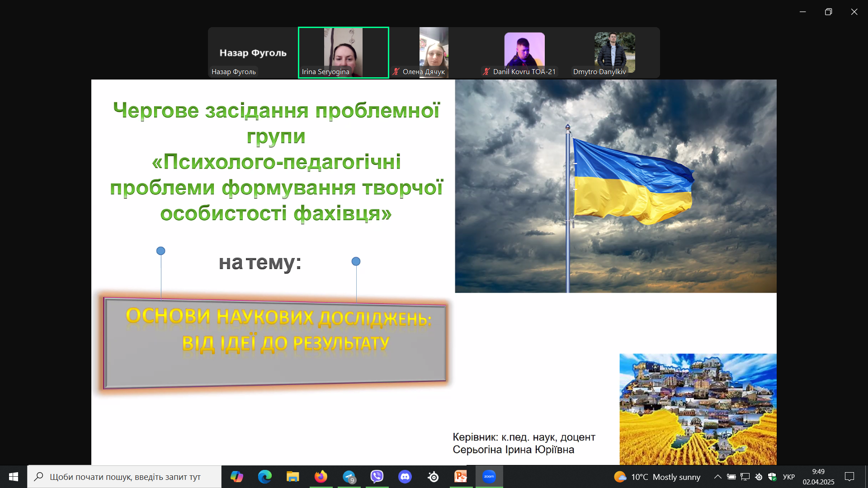Open the clock and date flyout
The width and height of the screenshot is (868, 488).
(x=818, y=477)
